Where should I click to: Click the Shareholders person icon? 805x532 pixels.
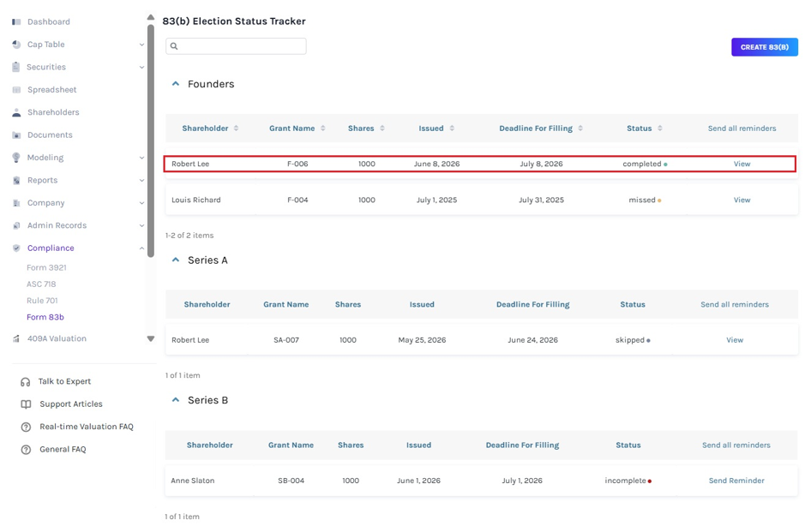[x=16, y=112]
